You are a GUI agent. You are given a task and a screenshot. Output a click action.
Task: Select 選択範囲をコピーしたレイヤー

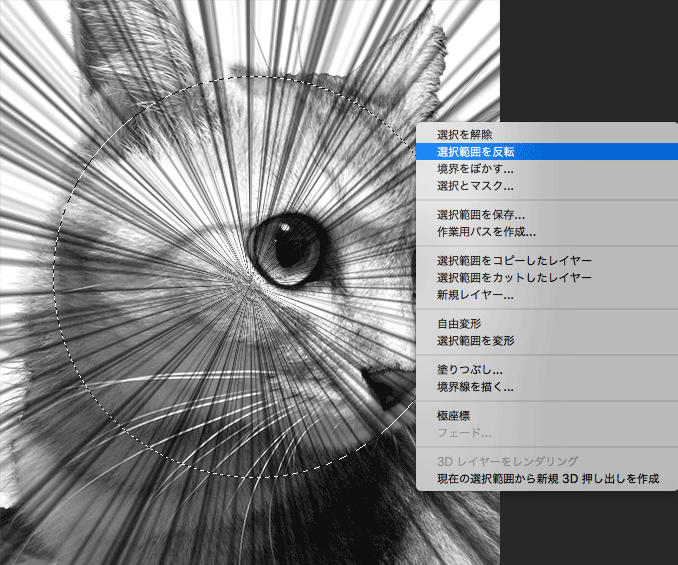[547, 261]
